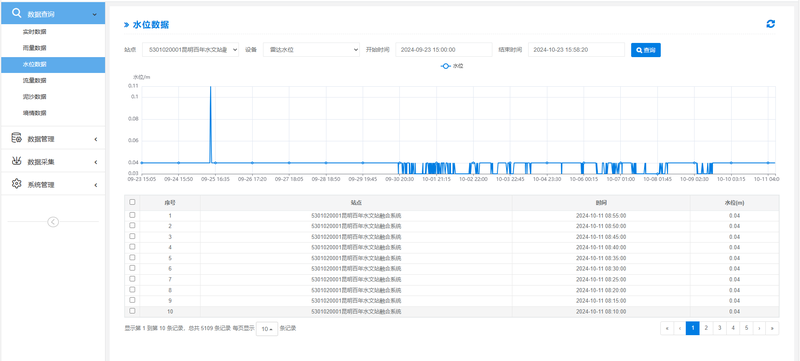
Task: Check the box for row 2024-10-11 08:35:00
Action: (132, 257)
